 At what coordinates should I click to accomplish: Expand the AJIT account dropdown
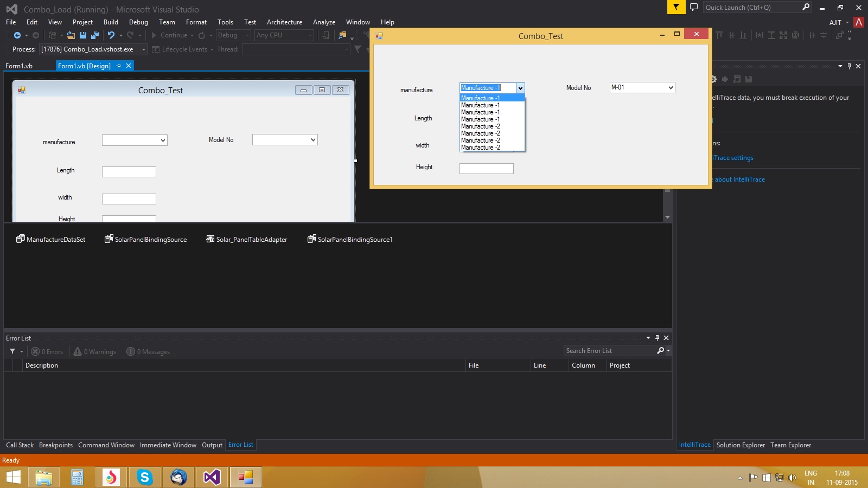pyautogui.click(x=847, y=23)
